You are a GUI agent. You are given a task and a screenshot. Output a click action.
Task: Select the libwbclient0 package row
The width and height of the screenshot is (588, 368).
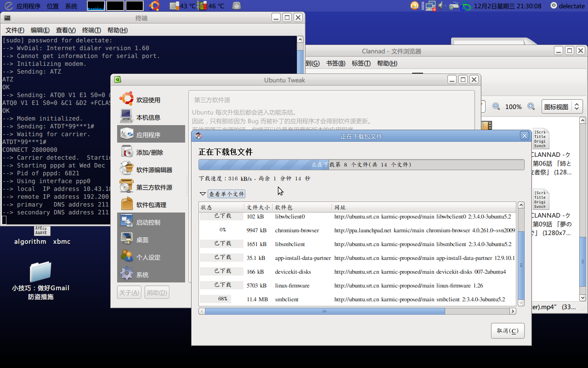point(357,217)
